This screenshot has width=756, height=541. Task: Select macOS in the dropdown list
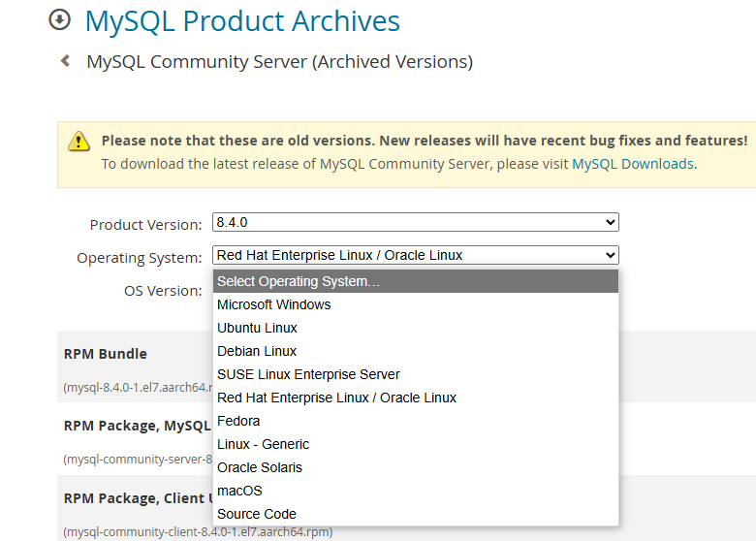[x=239, y=491]
